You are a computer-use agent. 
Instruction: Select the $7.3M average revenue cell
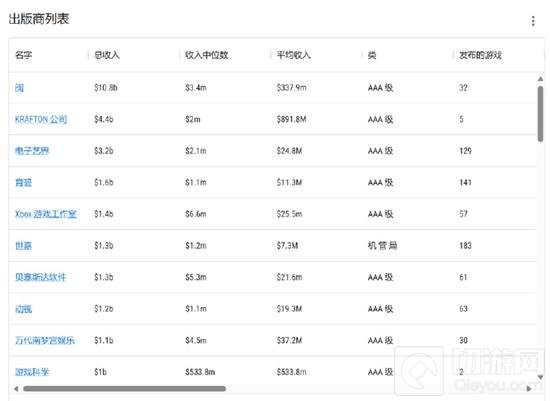coord(287,246)
